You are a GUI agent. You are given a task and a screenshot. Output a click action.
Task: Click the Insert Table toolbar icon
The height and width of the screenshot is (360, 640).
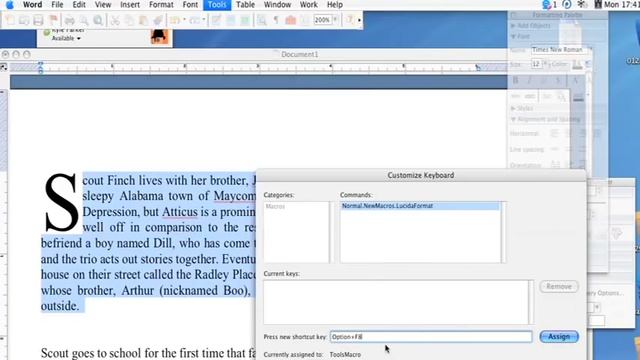pyautogui.click(x=230, y=20)
